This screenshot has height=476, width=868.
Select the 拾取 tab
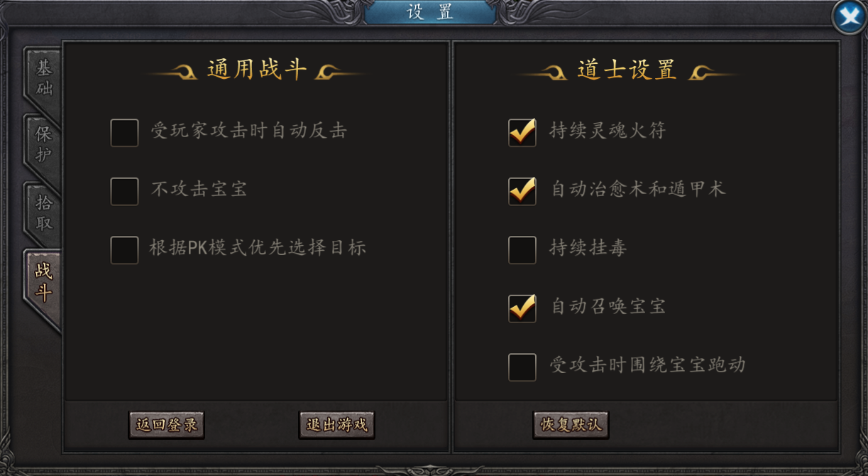click(44, 212)
